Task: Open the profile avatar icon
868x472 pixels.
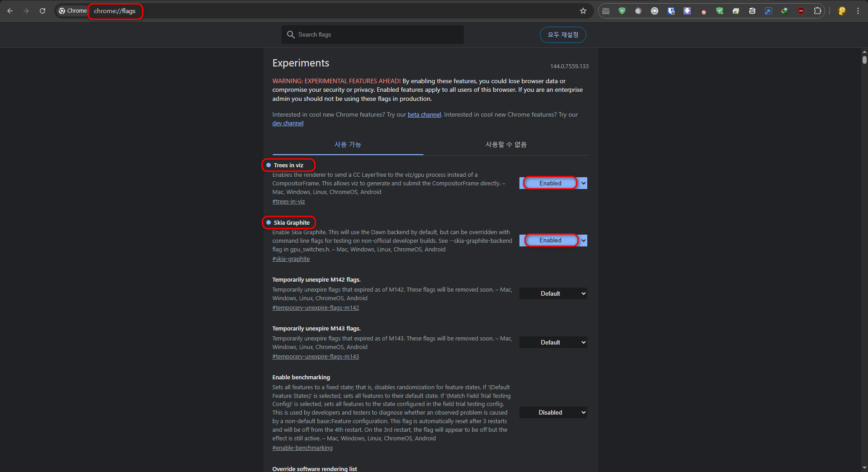Action: (842, 11)
